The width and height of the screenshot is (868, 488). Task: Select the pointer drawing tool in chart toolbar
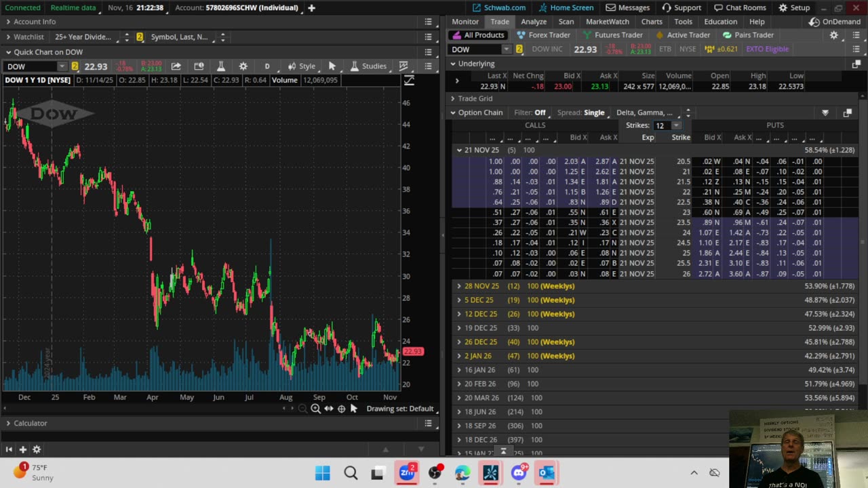[332, 66]
